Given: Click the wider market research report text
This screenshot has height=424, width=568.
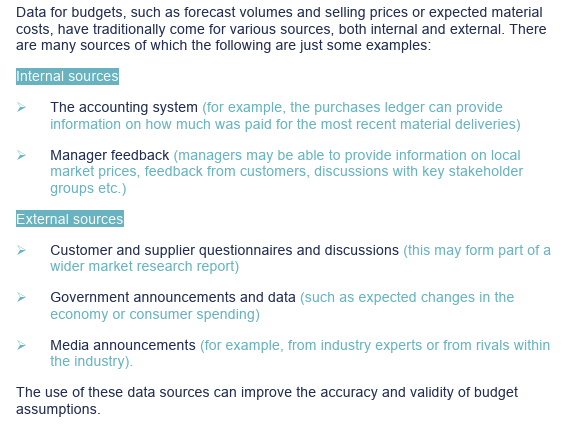Looking at the screenshot, I should pos(145,266).
